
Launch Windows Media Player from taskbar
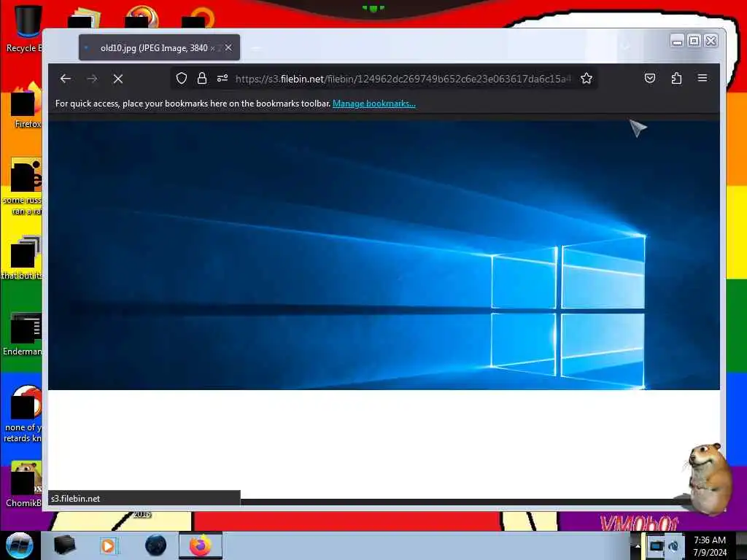pyautogui.click(x=108, y=545)
